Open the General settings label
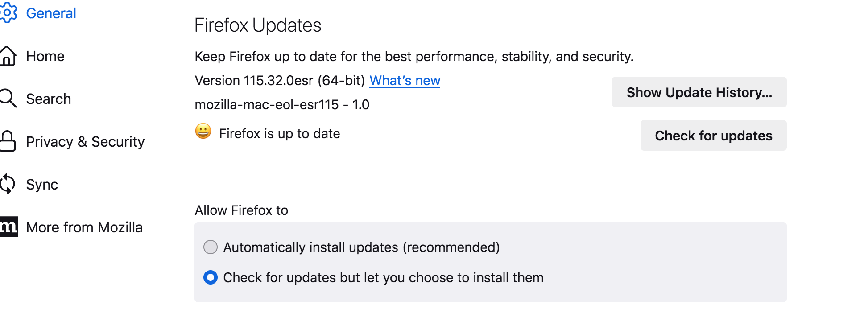 pyautogui.click(x=51, y=13)
